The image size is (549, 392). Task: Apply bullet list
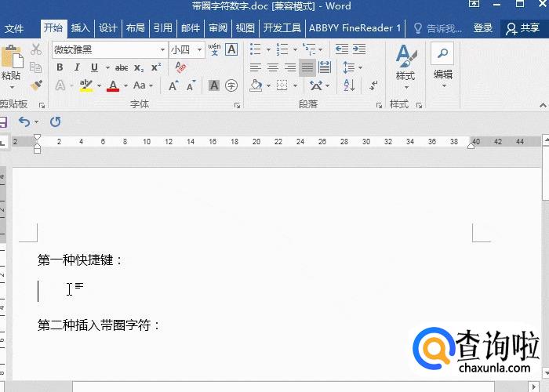tap(256, 49)
